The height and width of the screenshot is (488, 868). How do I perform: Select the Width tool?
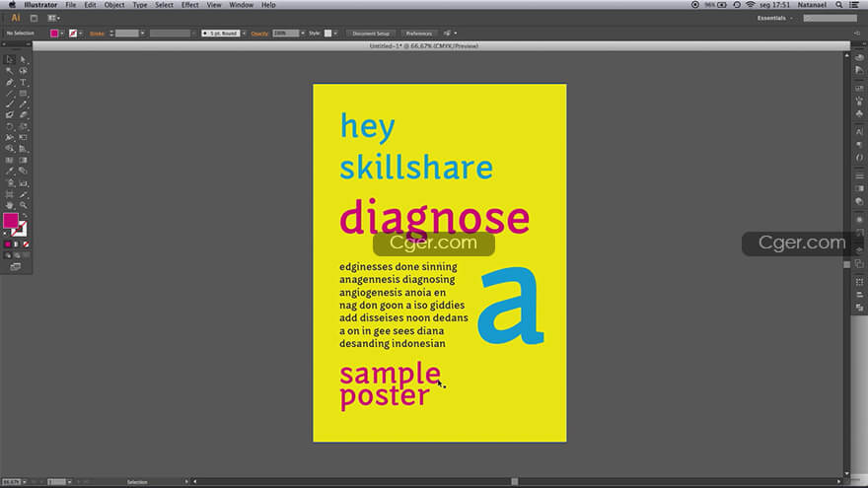10,137
